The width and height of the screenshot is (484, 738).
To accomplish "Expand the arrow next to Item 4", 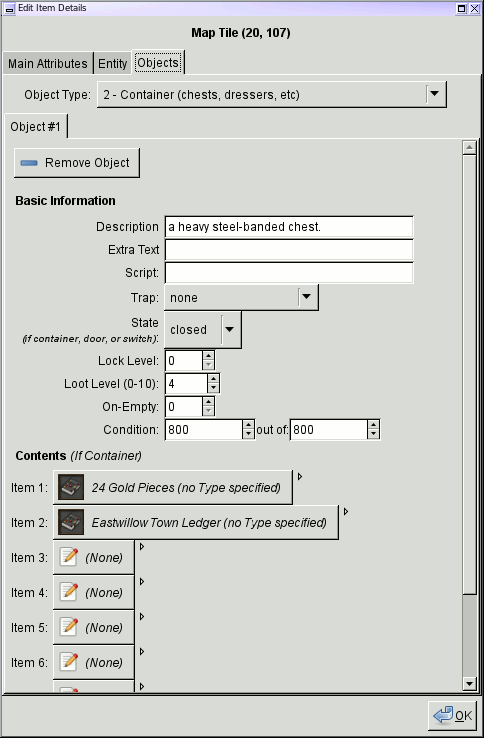I will pos(142,581).
